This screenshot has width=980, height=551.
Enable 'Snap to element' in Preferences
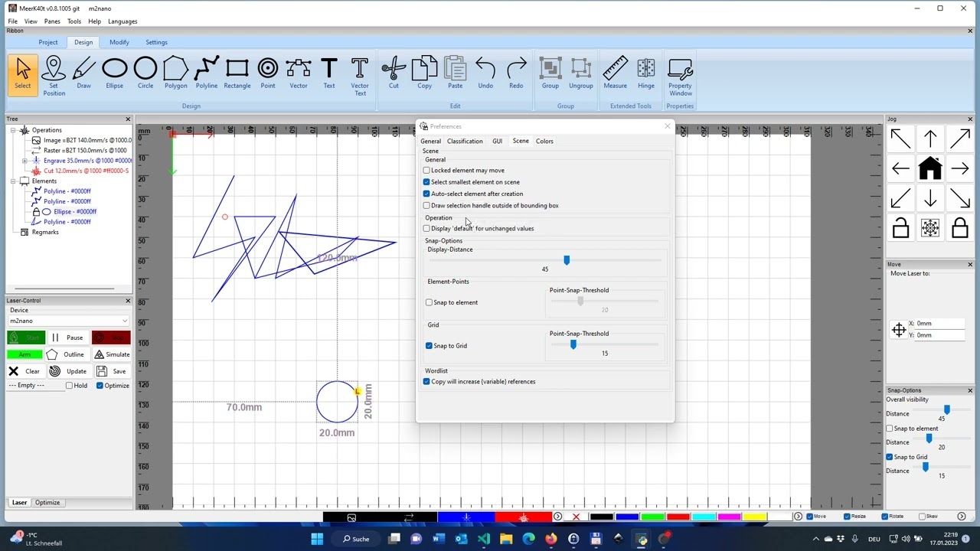(x=429, y=302)
